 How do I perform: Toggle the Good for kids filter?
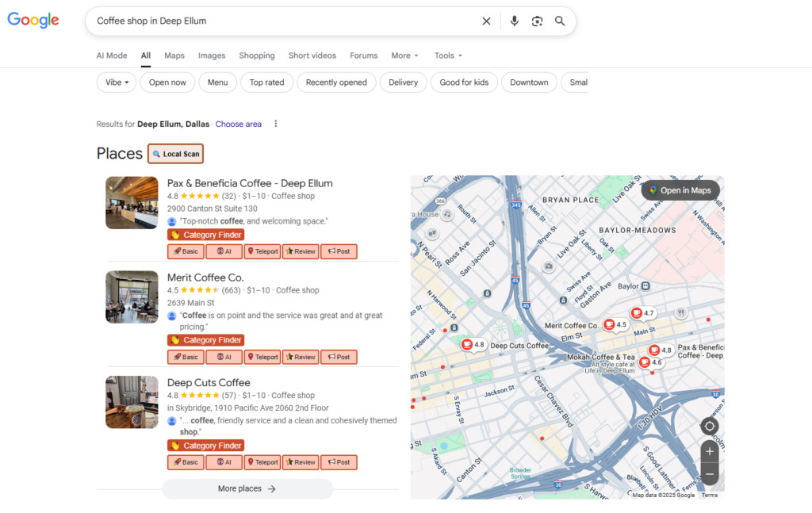pos(464,82)
